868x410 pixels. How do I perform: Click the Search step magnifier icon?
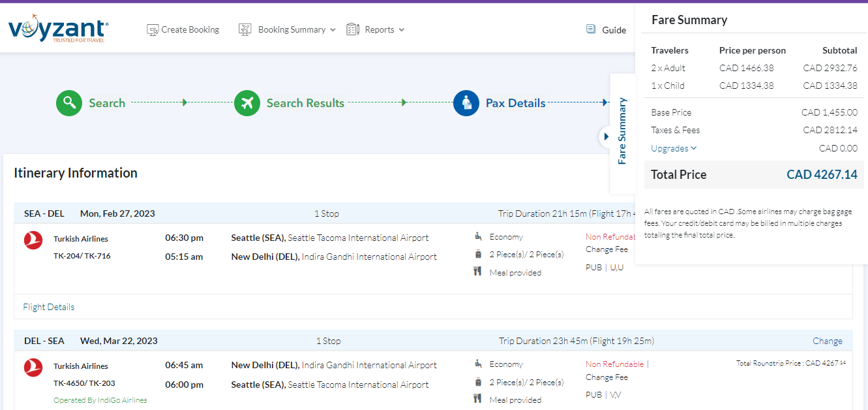[69, 103]
